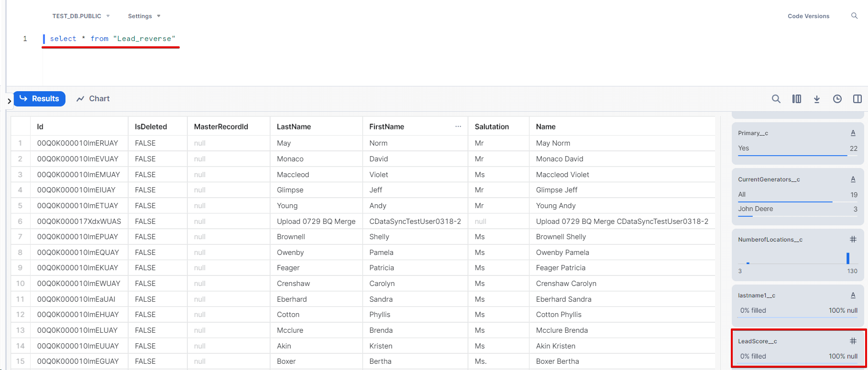Switch to the Results tab
Viewport: 868px width, 370px height.
(x=40, y=99)
